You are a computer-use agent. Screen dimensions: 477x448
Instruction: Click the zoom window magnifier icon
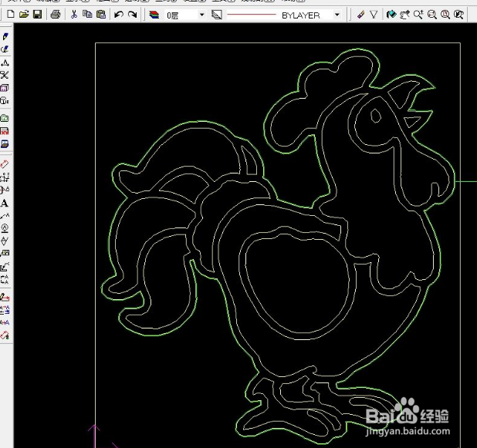[x=431, y=15]
